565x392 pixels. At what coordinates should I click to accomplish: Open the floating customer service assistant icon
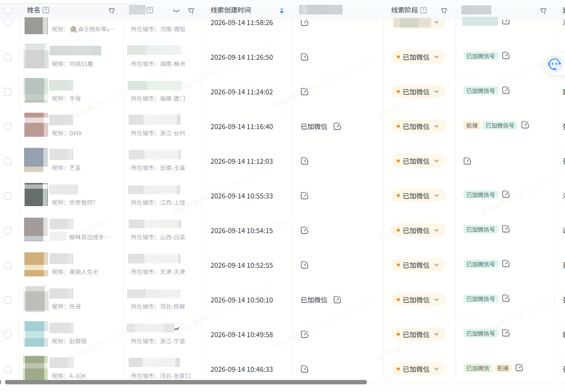554,65
